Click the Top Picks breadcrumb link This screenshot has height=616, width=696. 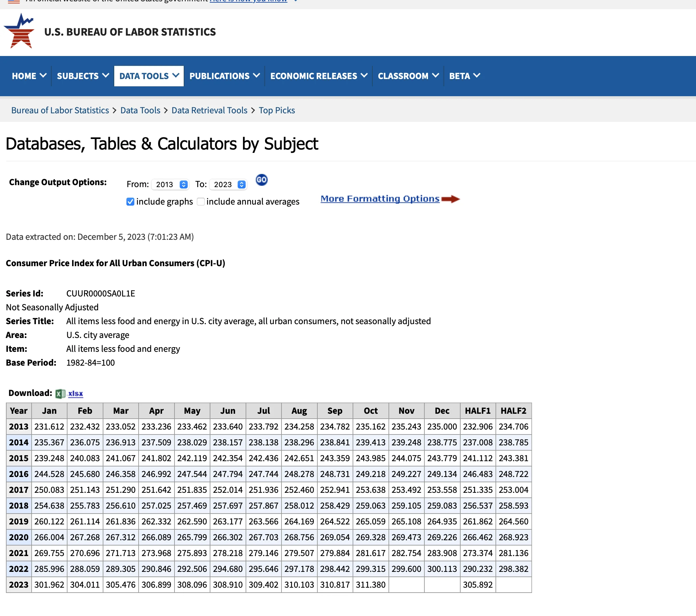point(277,110)
